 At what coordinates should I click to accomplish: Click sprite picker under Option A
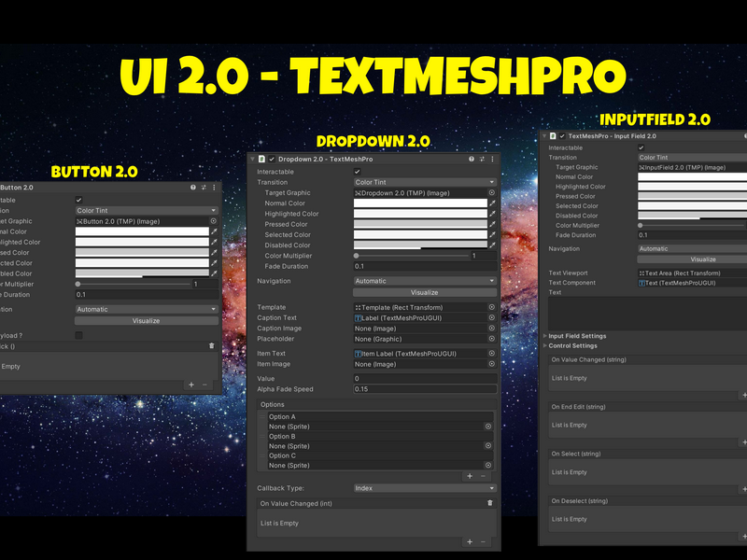coord(487,427)
